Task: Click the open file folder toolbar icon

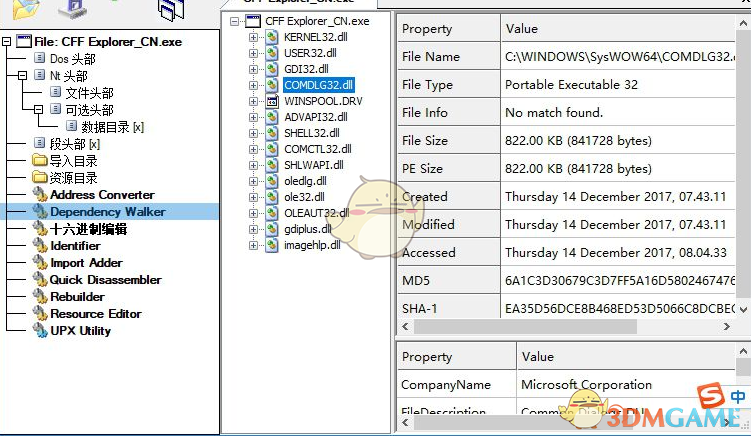Action: (x=25, y=9)
